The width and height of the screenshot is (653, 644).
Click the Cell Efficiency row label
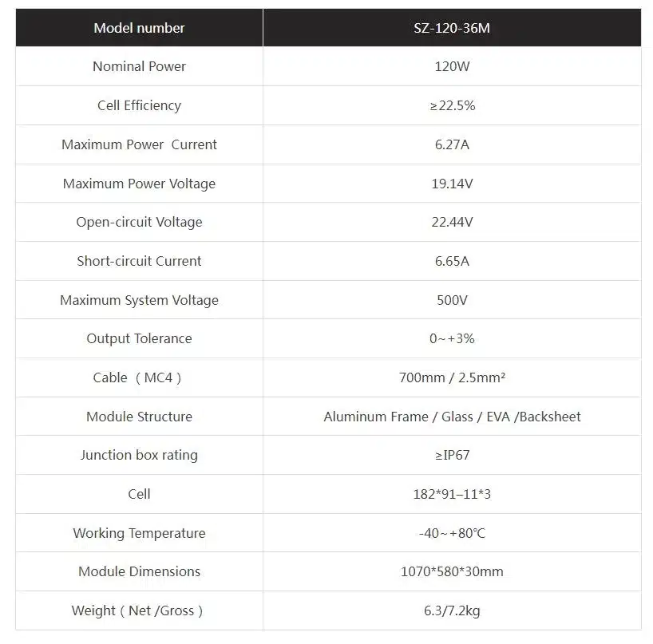139,105
